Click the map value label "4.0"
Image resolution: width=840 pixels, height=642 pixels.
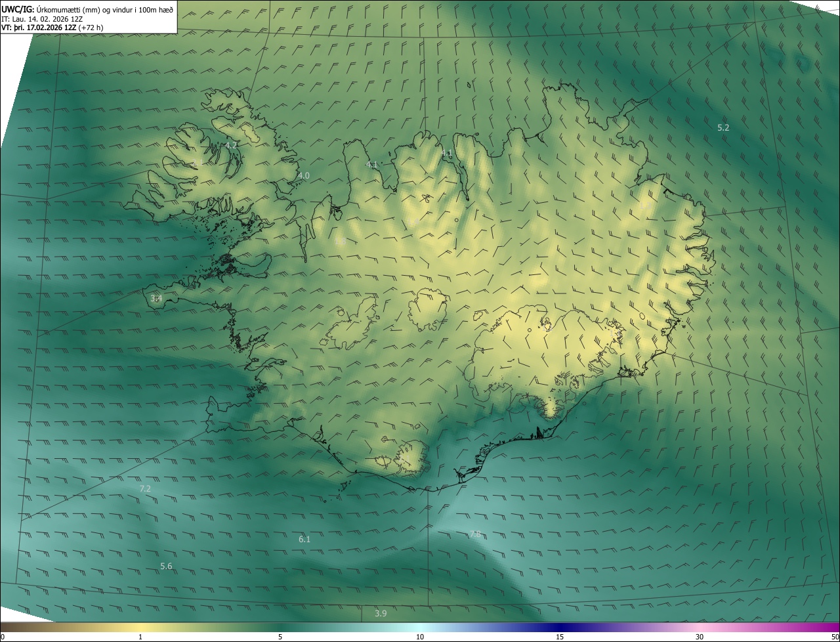(303, 175)
